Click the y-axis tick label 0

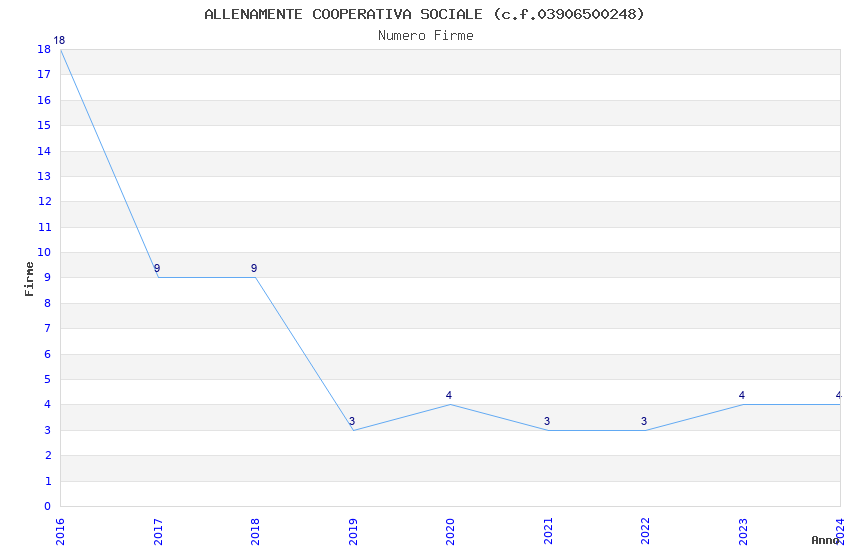click(x=48, y=506)
